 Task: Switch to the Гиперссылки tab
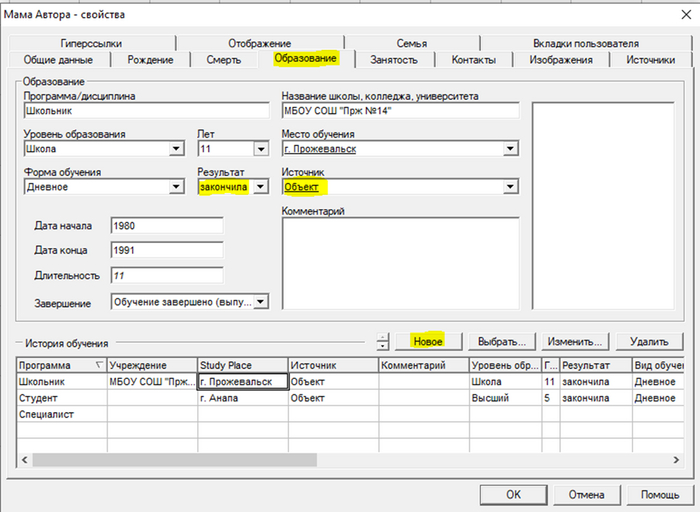(x=90, y=43)
